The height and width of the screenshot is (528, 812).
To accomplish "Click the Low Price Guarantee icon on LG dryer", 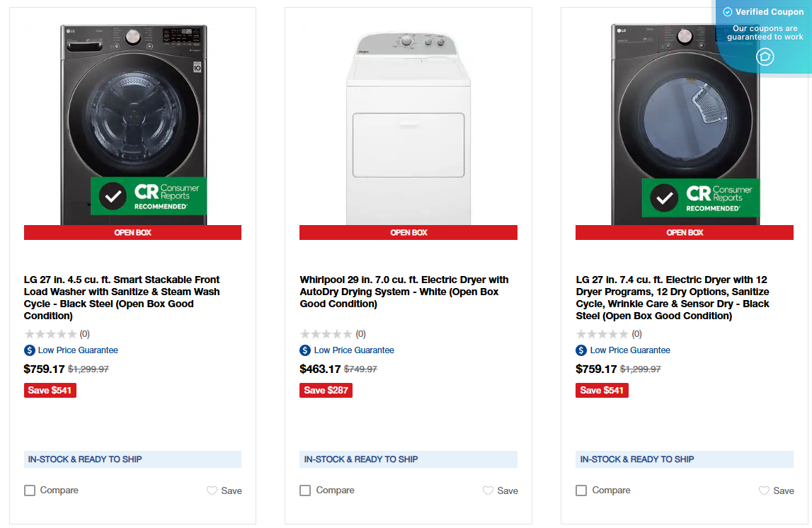I will [580, 350].
